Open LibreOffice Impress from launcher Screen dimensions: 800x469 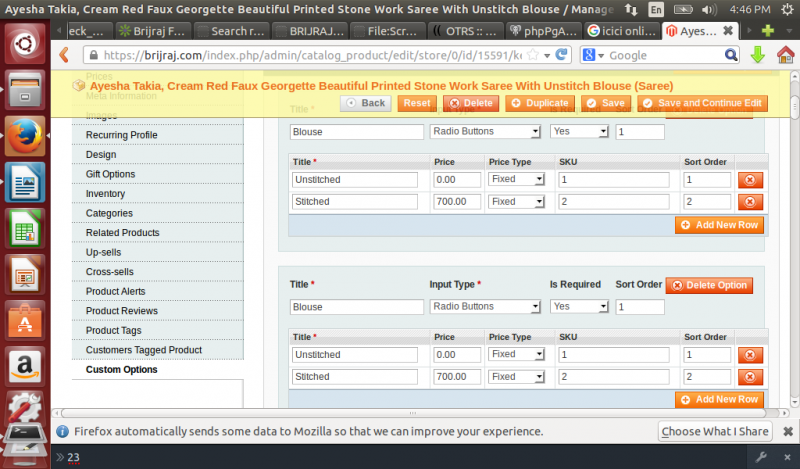coord(24,275)
